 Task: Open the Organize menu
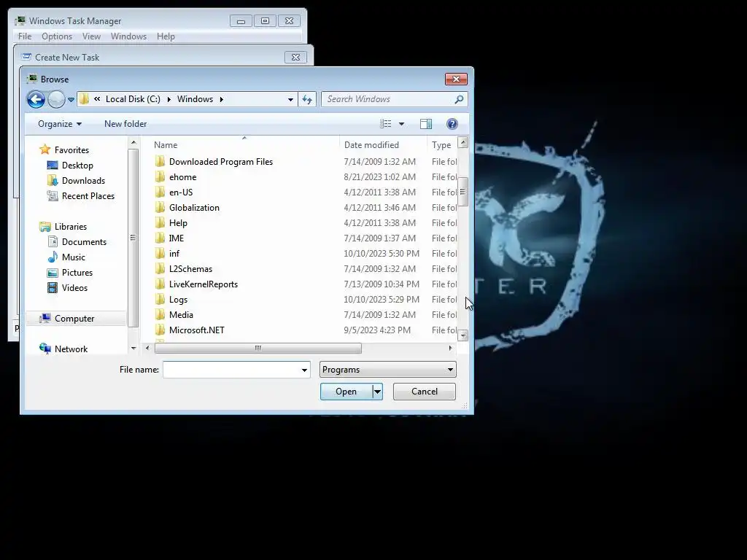point(60,124)
